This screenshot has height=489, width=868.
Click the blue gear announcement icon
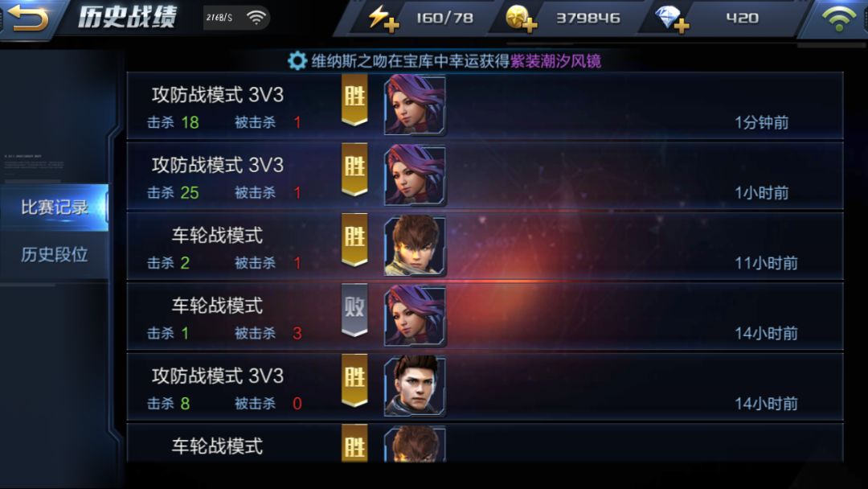pyautogui.click(x=297, y=61)
